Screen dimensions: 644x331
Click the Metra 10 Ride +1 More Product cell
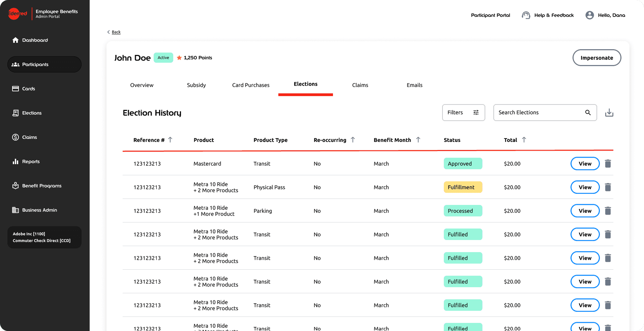tap(214, 211)
